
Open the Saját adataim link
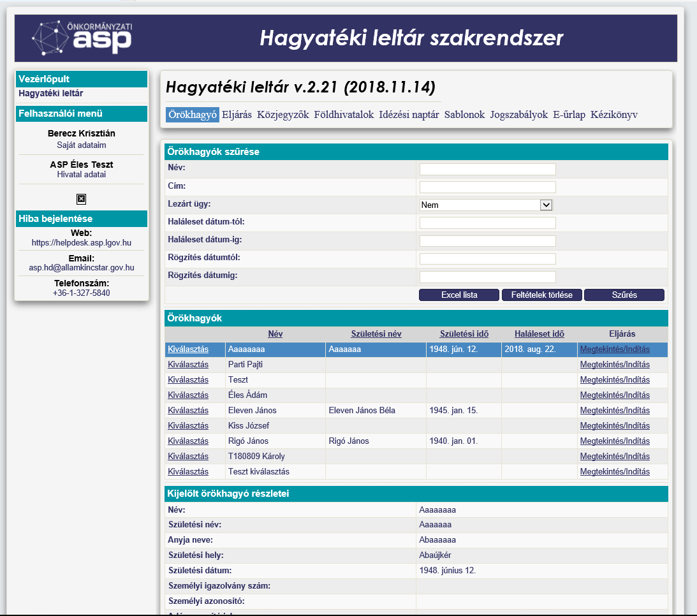pyautogui.click(x=82, y=145)
